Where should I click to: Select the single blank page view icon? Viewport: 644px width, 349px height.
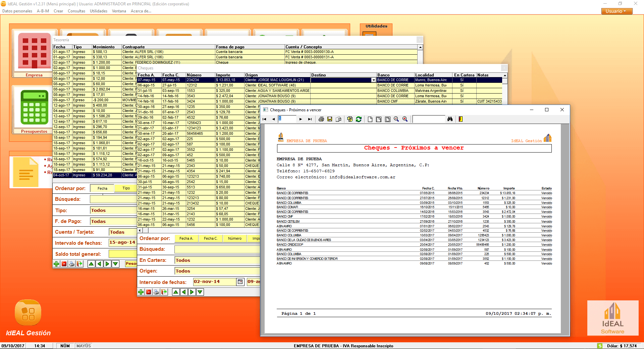370,119
